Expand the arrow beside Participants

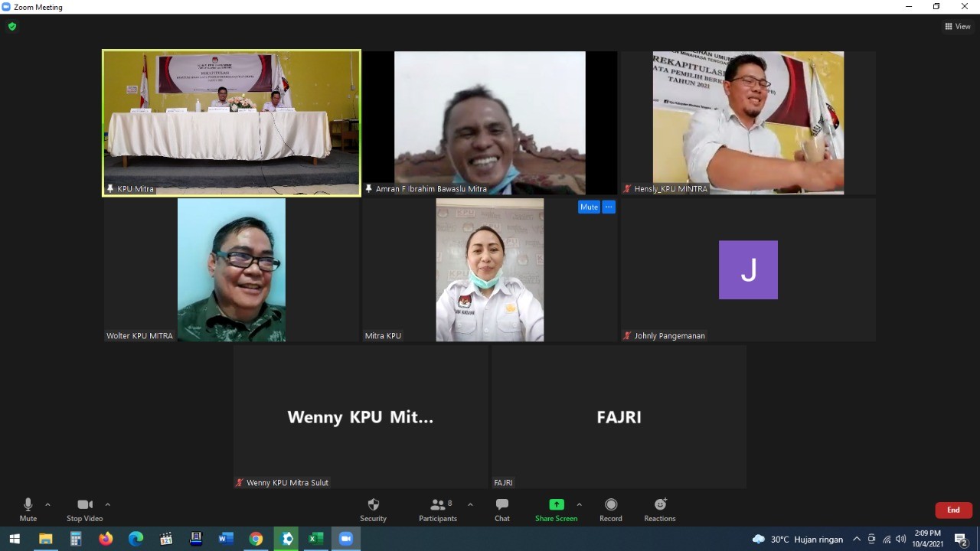pos(470,504)
